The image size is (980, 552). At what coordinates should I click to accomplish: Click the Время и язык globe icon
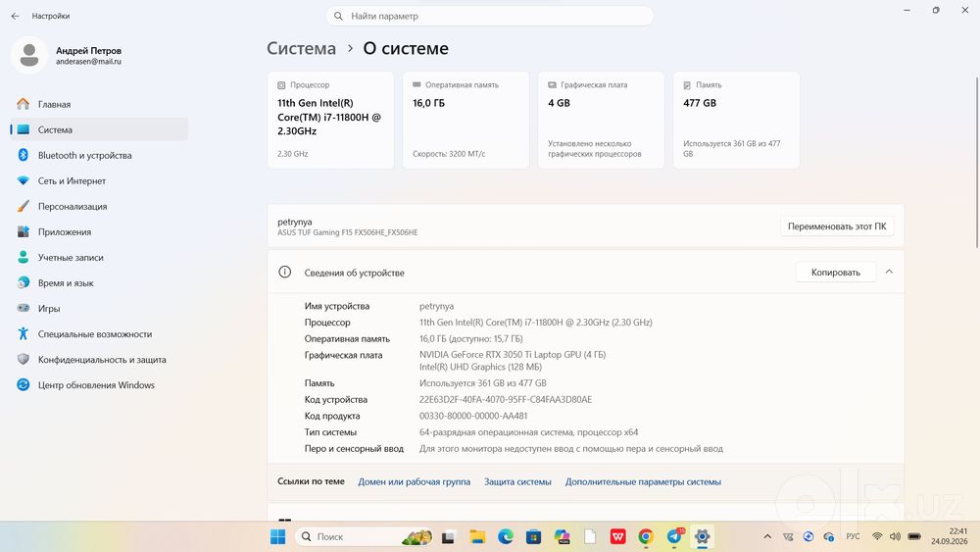(24, 283)
